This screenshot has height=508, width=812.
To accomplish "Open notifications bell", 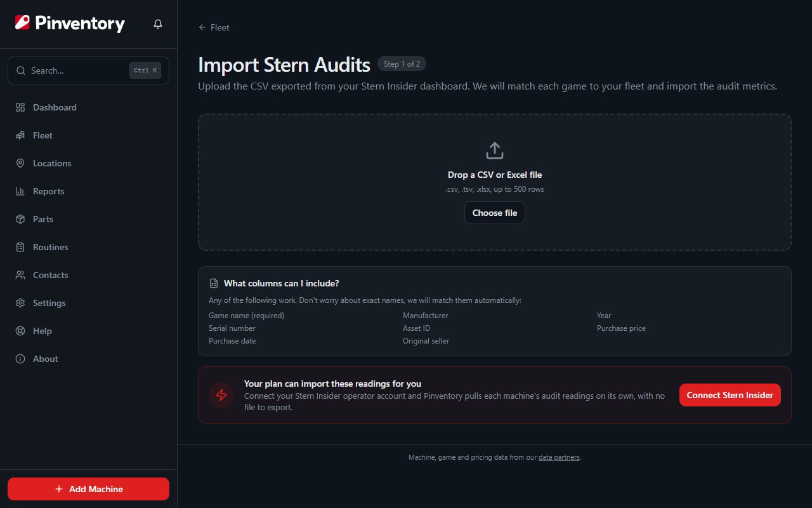I will [x=158, y=24].
